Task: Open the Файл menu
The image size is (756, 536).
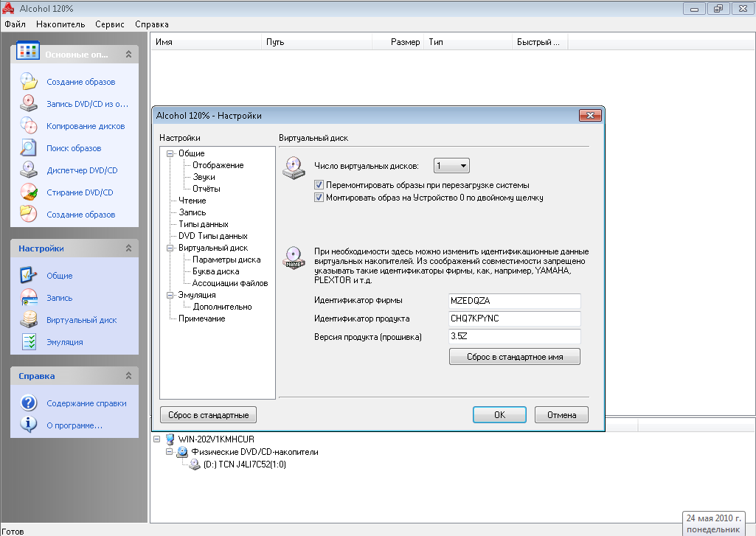Action: (x=15, y=24)
